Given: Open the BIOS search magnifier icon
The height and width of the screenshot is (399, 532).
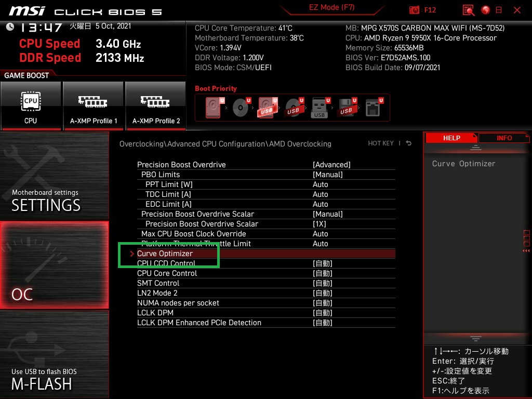Looking at the screenshot, I should (469, 10).
